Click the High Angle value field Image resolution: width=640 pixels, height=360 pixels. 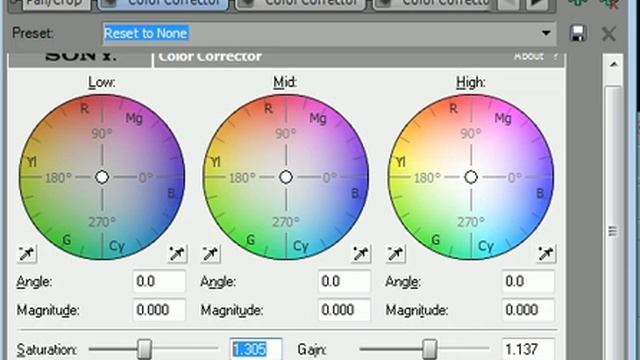tap(528, 281)
